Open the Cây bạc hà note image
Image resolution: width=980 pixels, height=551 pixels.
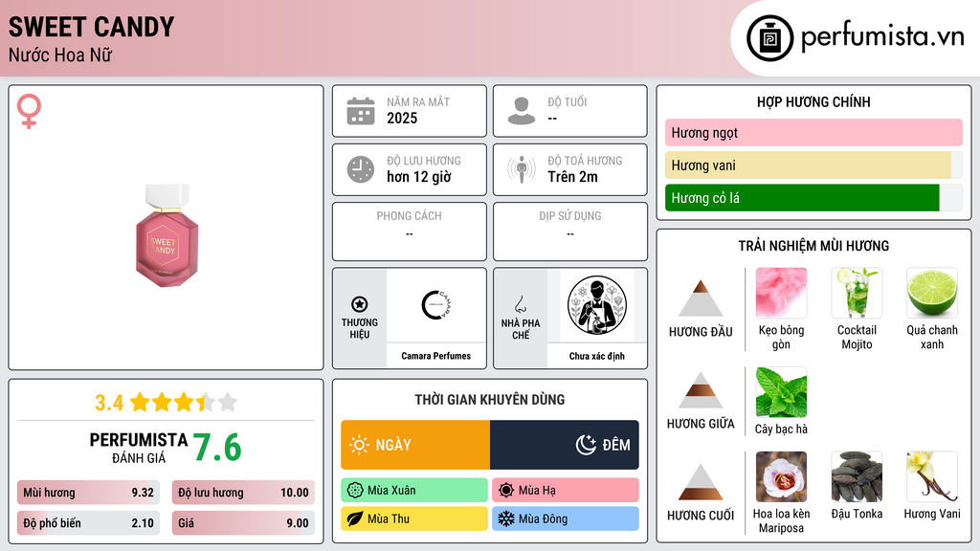781,392
